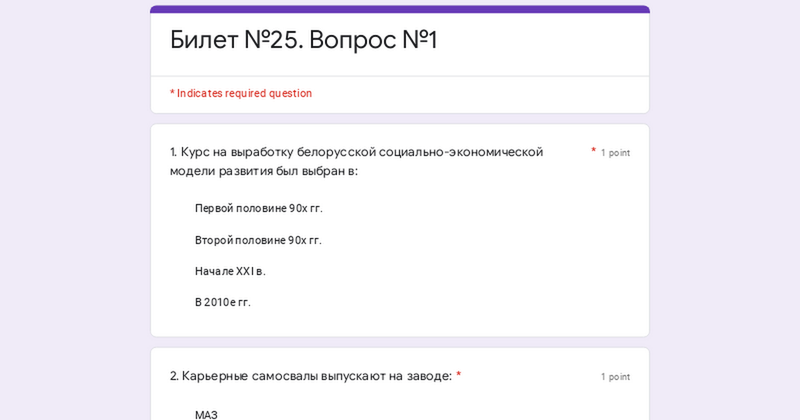Click the purple bar atop the form header
Screen dimensions: 800x420
click(x=399, y=9)
